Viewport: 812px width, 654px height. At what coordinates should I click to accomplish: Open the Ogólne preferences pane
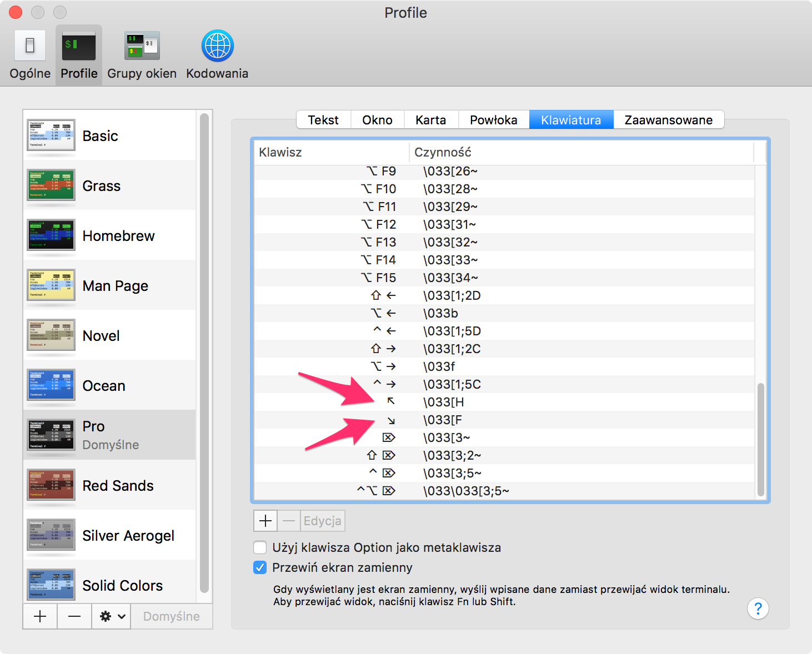(x=30, y=55)
